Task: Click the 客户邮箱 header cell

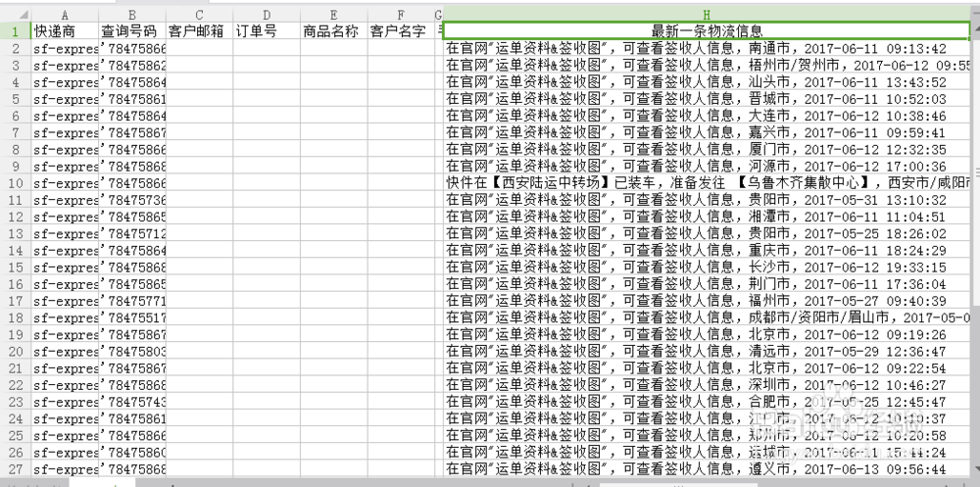Action: pos(199,30)
